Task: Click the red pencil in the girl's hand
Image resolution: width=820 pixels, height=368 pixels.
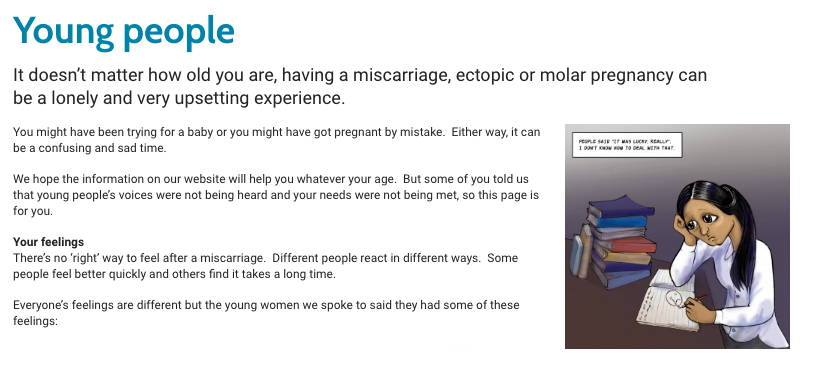Action: click(696, 301)
